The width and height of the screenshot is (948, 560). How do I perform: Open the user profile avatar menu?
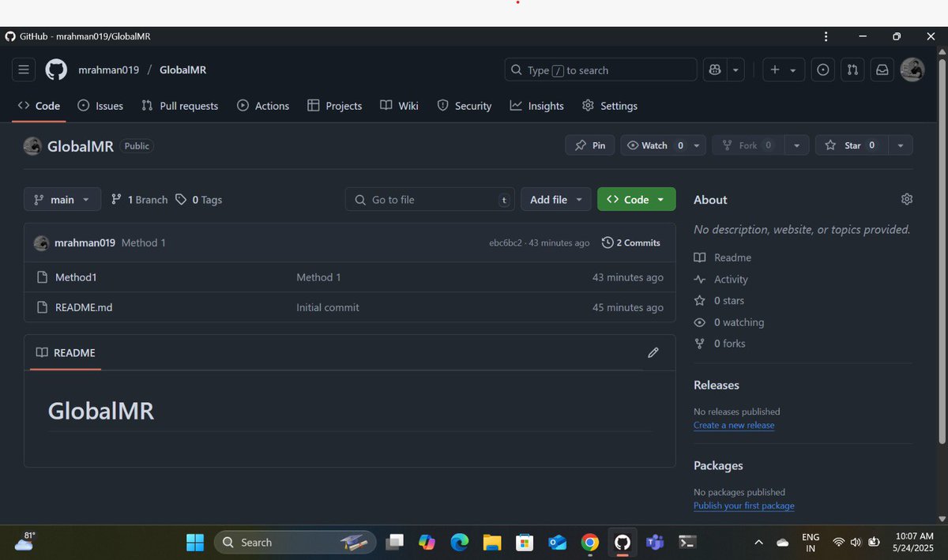(912, 70)
